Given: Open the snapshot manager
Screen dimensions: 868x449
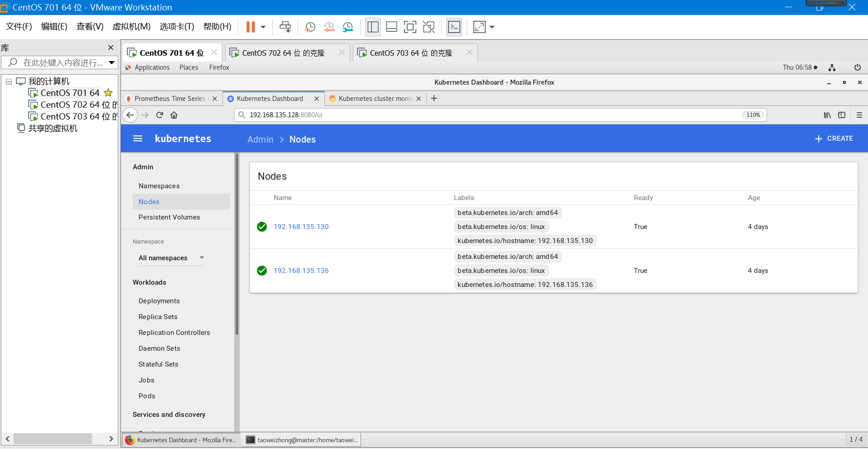Looking at the screenshot, I should 348,27.
